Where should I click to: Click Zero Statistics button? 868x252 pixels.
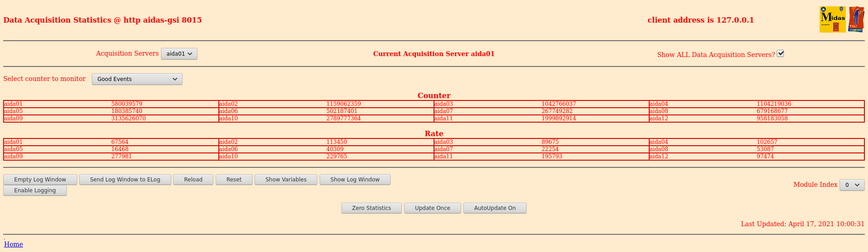(371, 208)
